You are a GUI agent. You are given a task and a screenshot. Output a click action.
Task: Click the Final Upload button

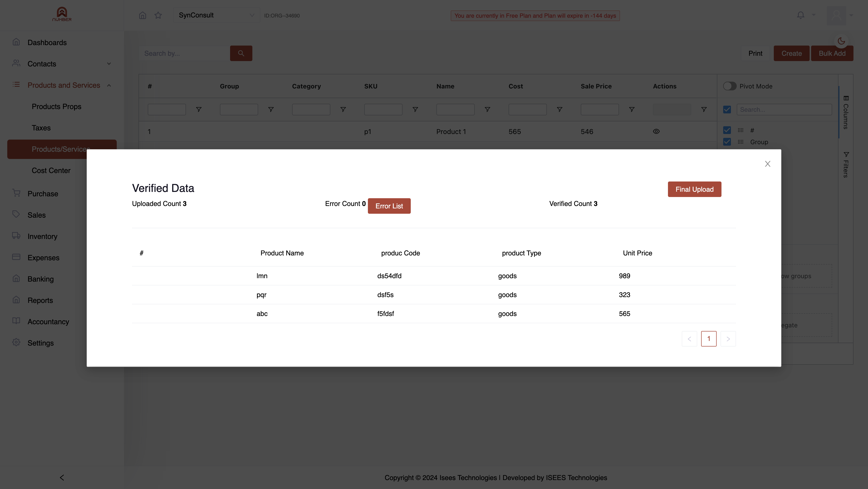coord(694,189)
